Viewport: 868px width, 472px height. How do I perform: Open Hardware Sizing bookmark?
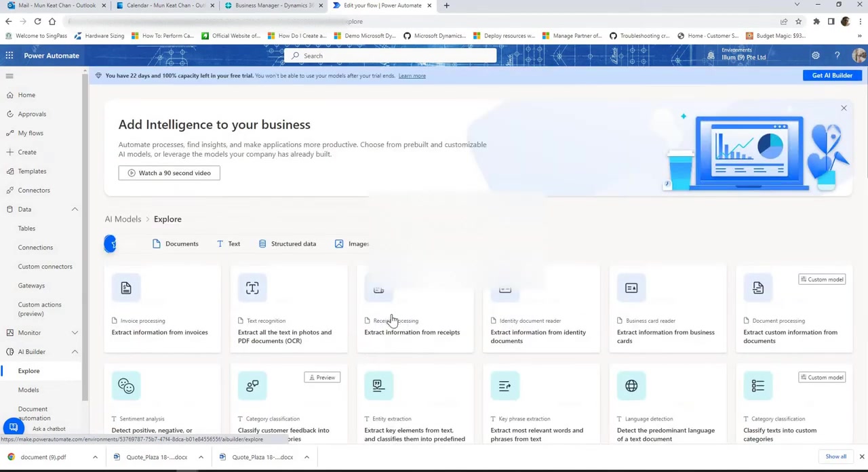coord(99,36)
